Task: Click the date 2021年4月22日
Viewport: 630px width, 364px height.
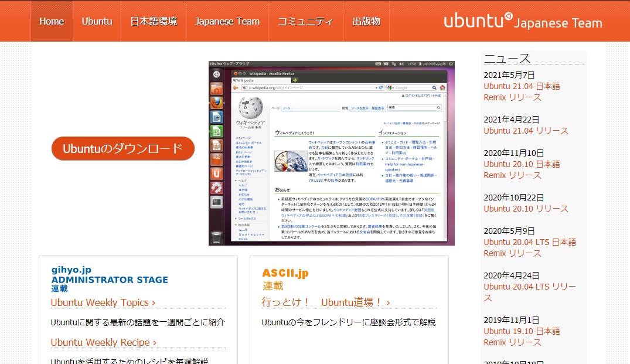Action: pos(512,120)
